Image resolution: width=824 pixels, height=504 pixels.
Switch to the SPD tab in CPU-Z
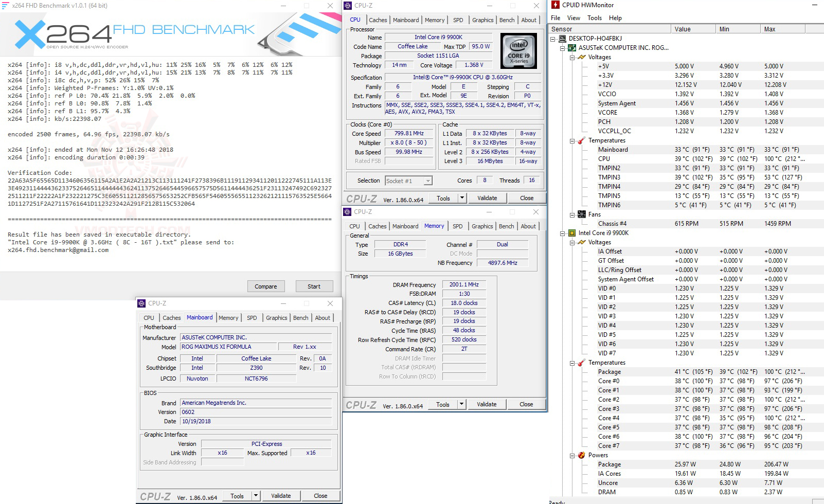pyautogui.click(x=458, y=20)
